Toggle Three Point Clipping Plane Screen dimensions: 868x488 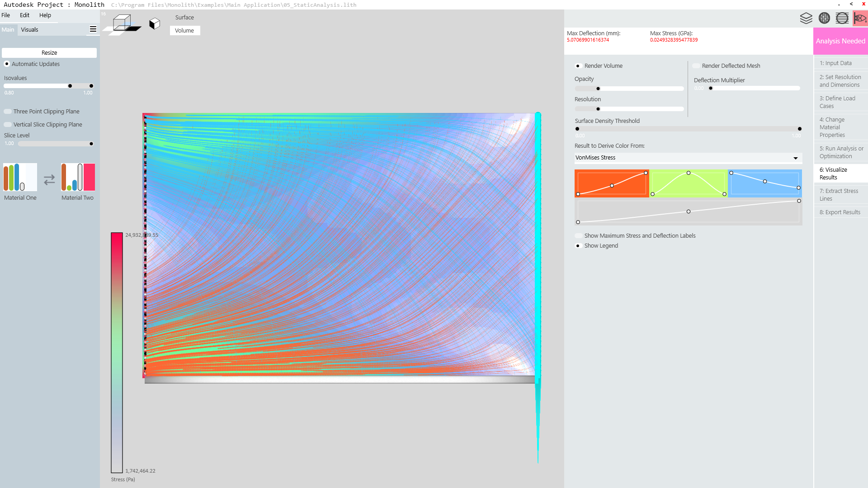pyautogui.click(x=8, y=112)
